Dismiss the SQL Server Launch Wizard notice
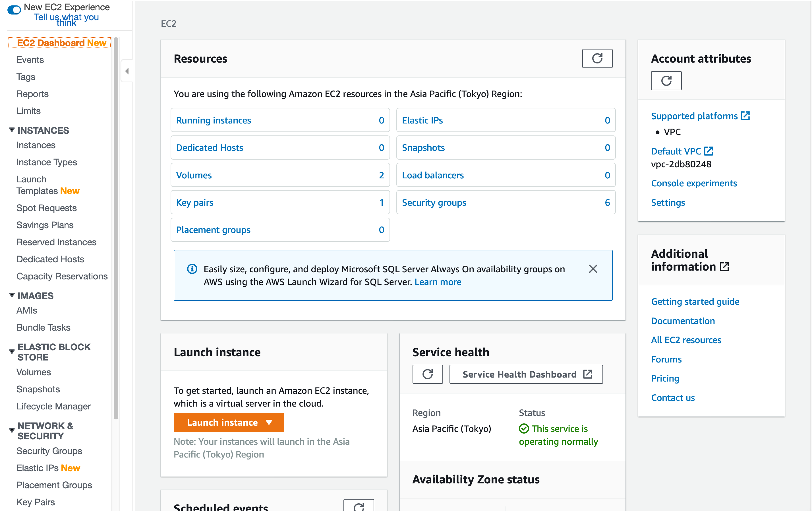 (x=593, y=269)
